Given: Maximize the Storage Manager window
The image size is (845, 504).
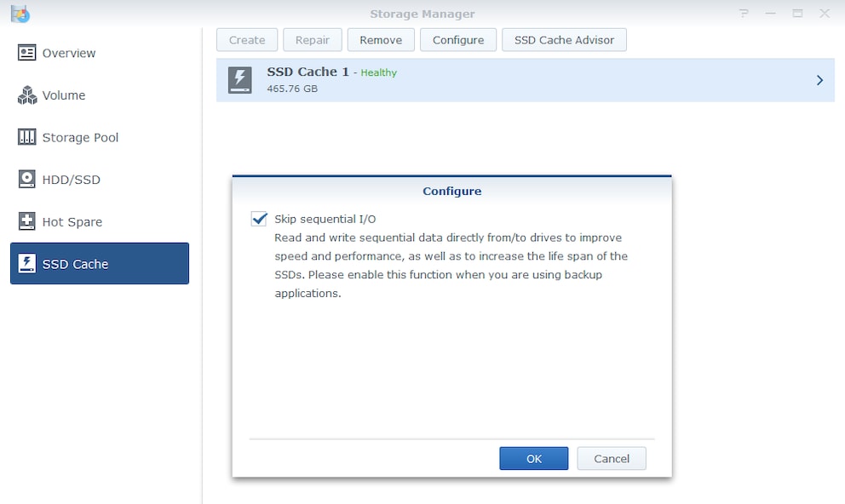Looking at the screenshot, I should click(x=797, y=14).
